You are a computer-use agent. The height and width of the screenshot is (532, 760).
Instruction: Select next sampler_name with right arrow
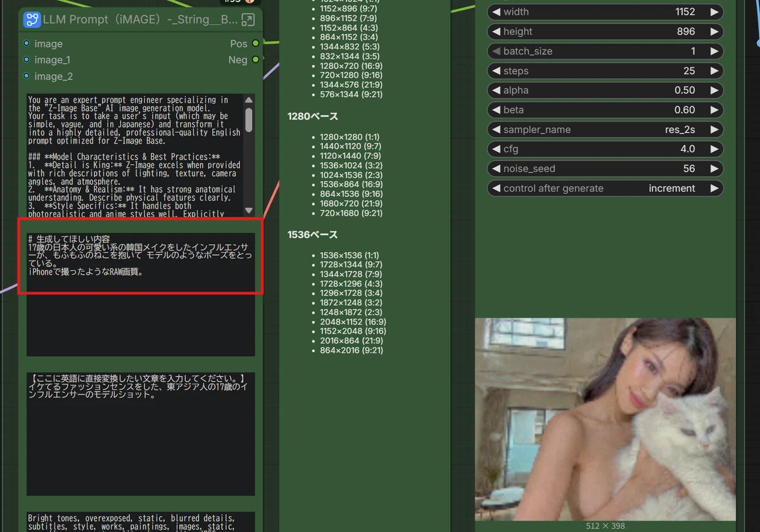(714, 130)
